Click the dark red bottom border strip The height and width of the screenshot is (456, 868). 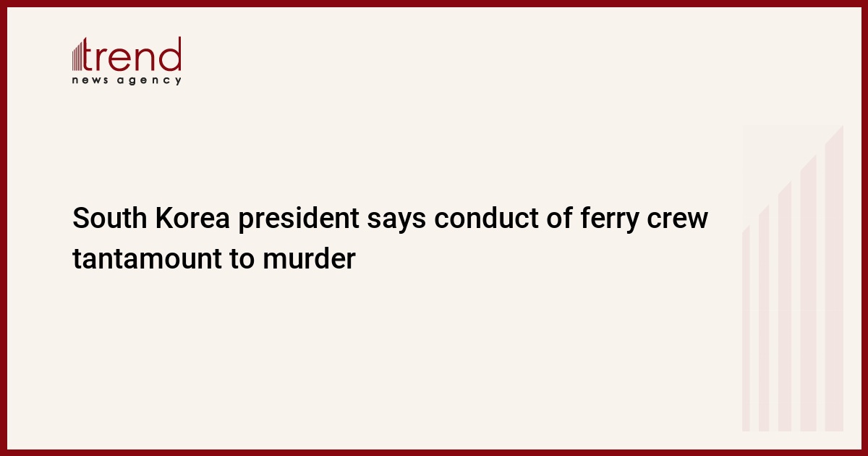[434, 452]
